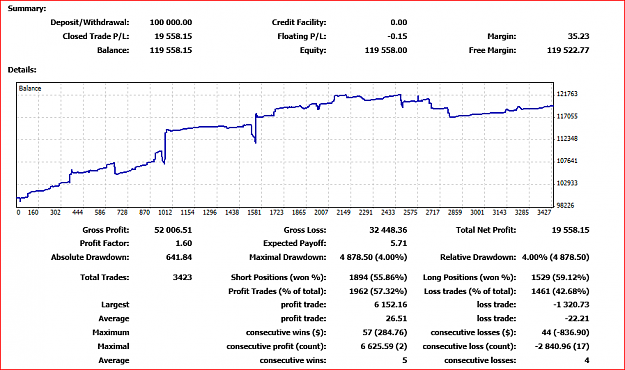Click the 3427 tick on trade axis

click(x=544, y=213)
